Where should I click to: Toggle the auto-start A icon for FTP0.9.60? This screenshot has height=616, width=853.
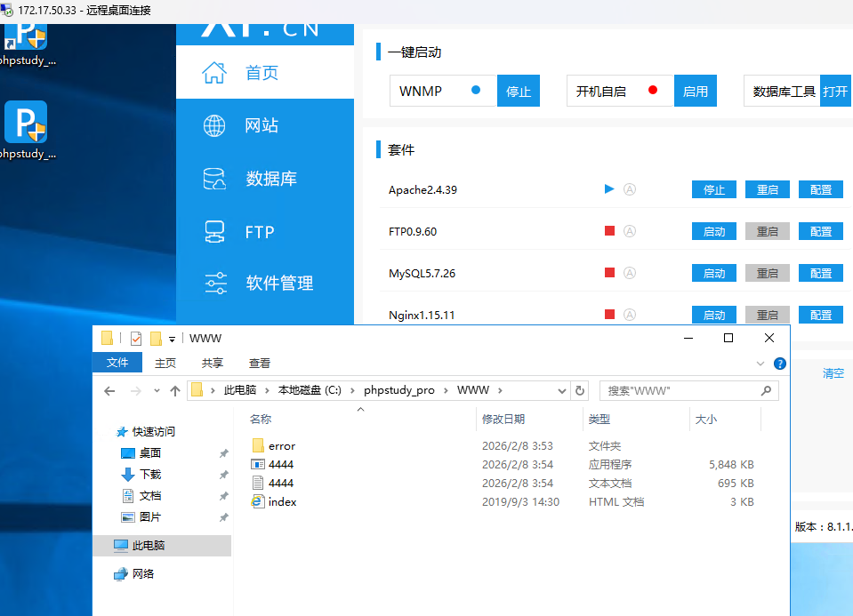630,231
